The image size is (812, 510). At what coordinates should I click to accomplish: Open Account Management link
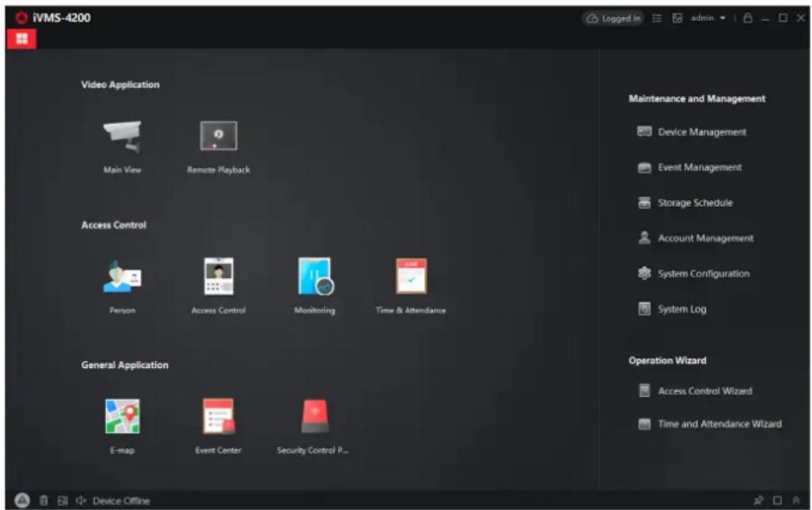pyautogui.click(x=705, y=238)
